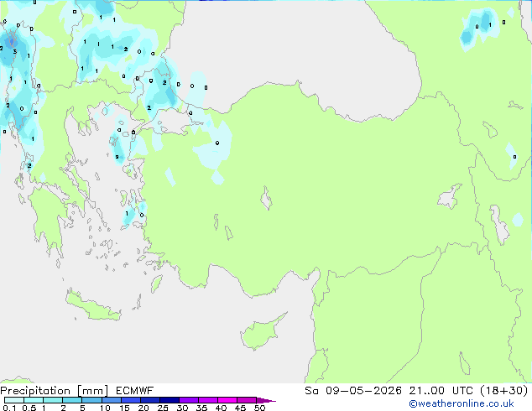This screenshot has height=411, width=532.
Task: Pick the 25–30 mm dark navy swatch
Action: (169, 400)
